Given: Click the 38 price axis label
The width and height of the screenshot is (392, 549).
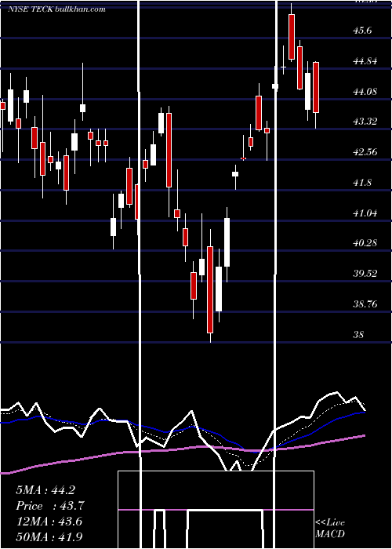Looking at the screenshot, I should (x=359, y=334).
